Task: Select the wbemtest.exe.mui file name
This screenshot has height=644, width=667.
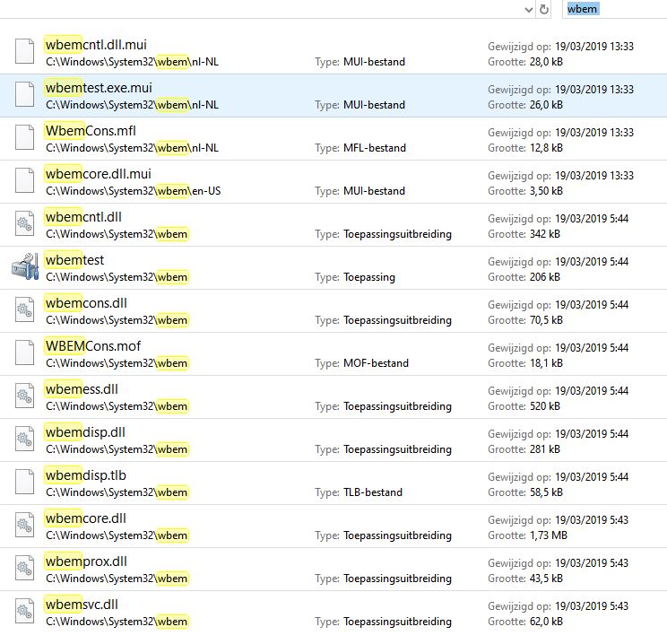Action: click(x=105, y=88)
